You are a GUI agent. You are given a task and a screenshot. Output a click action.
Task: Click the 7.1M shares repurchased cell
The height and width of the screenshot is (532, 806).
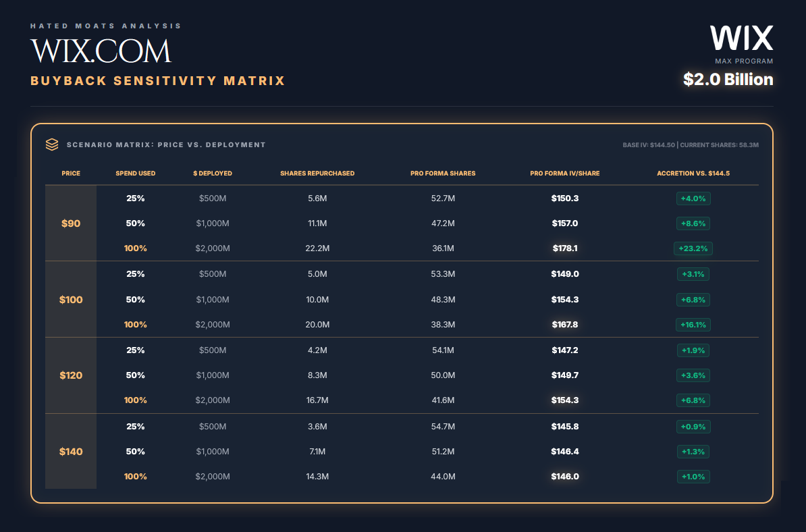coord(317,451)
